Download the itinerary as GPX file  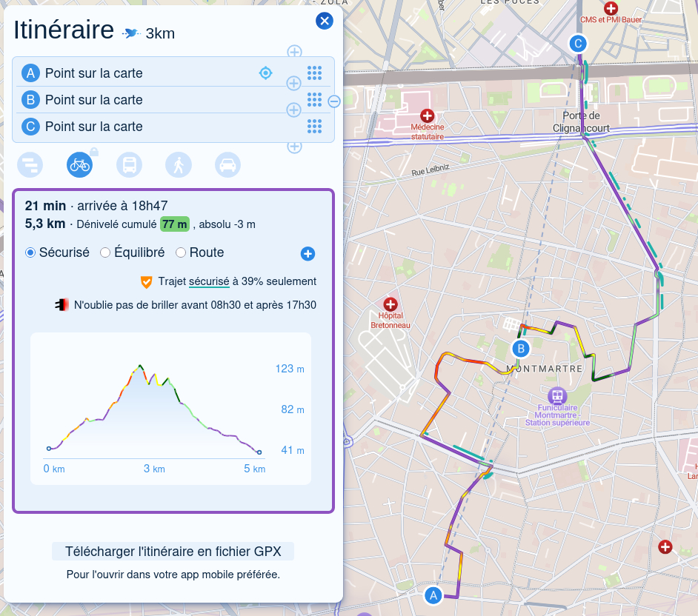(173, 552)
